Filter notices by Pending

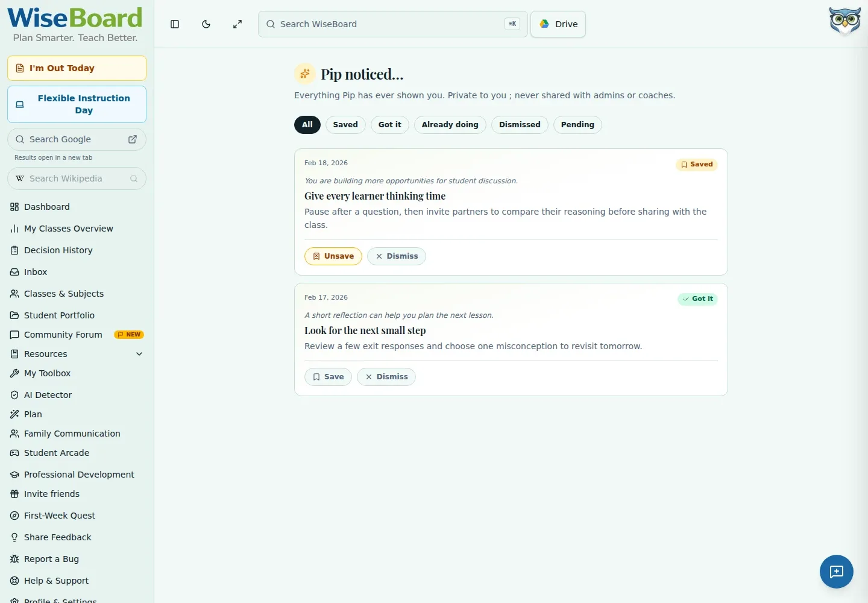(x=577, y=125)
